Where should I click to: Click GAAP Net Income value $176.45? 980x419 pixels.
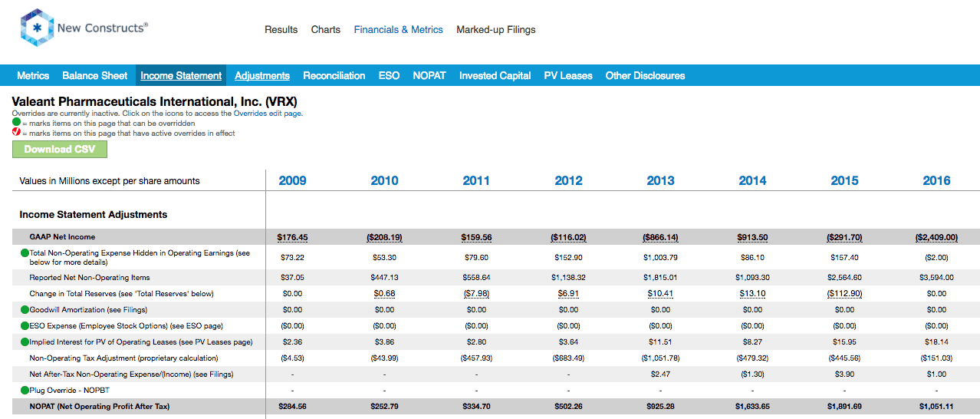click(x=292, y=237)
